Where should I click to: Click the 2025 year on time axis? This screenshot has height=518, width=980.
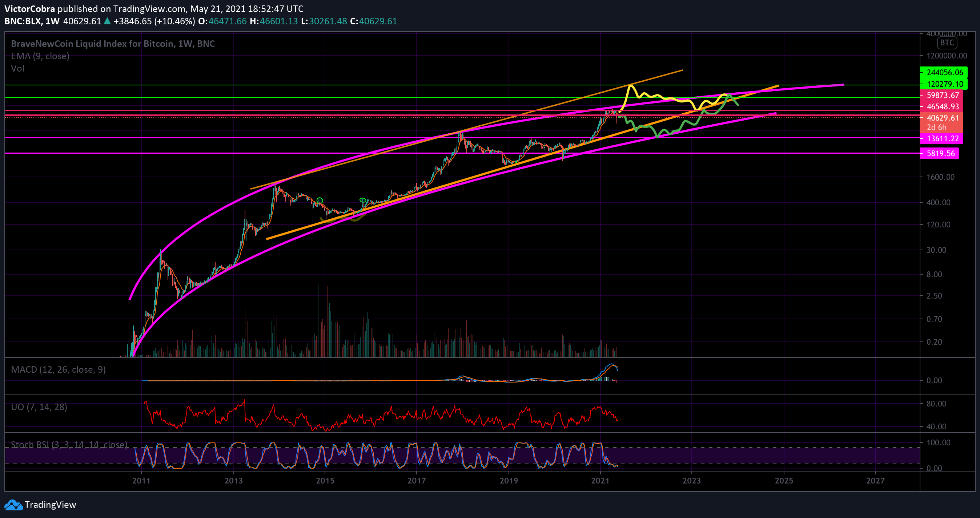784,481
